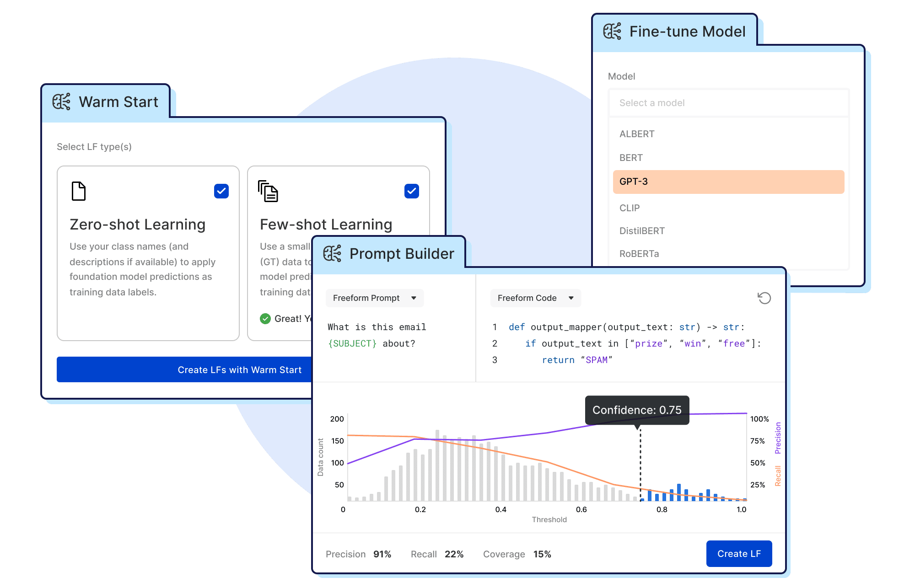Open the Freeform Prompt dropdown
Screen dimensions: 915x588
[x=374, y=298]
